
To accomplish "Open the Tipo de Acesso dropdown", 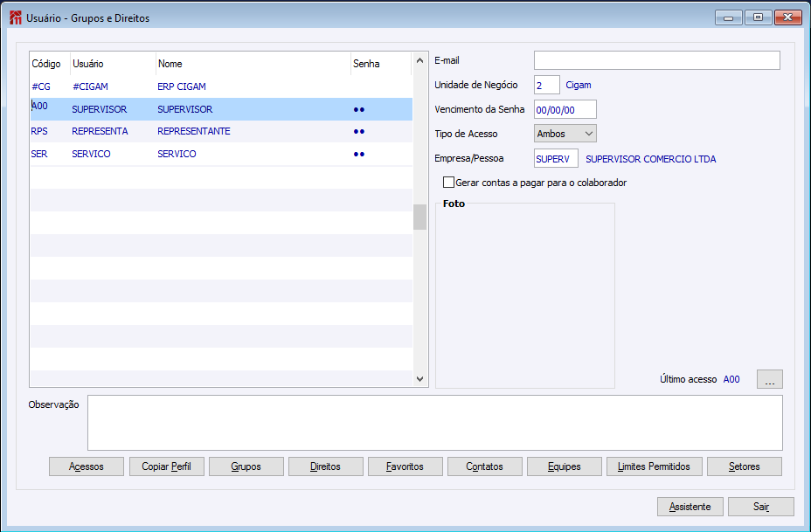I will (565, 134).
